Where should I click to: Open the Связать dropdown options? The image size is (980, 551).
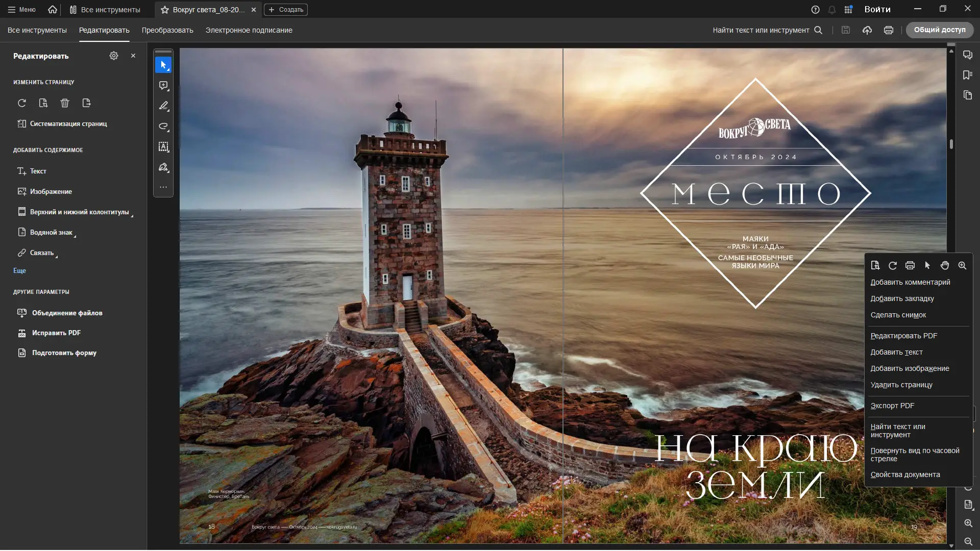point(42,253)
